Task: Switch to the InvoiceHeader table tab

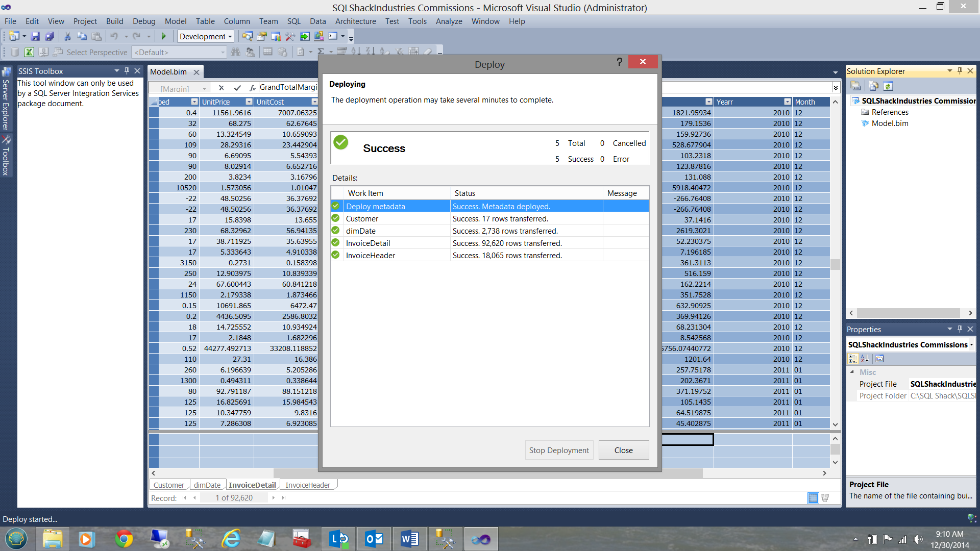Action: (307, 485)
